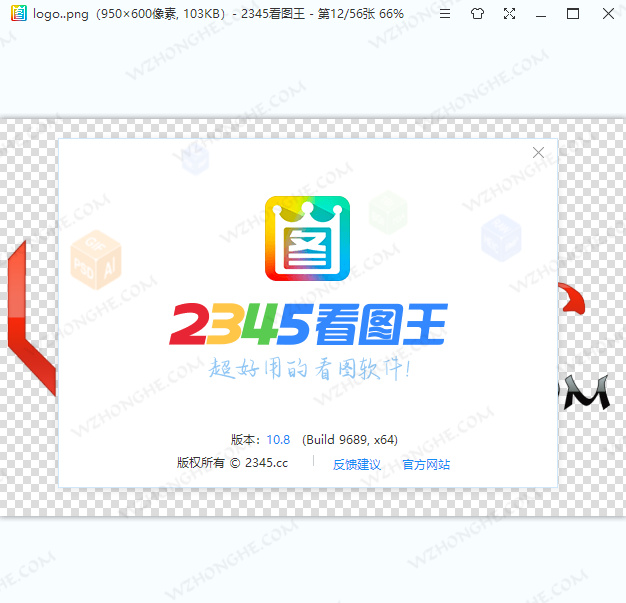
Task: Click the slogan 超好用的看图软件!
Action: (x=309, y=368)
